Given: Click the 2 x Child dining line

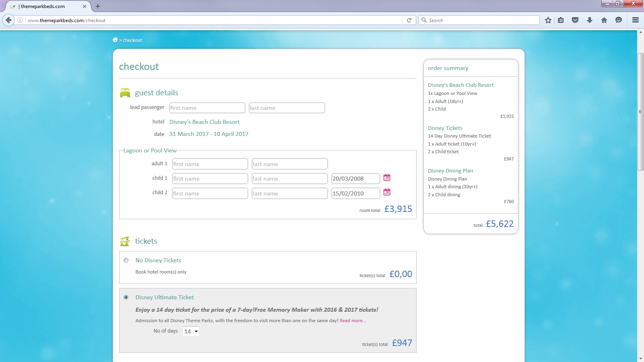Looking at the screenshot, I should [x=444, y=195].
